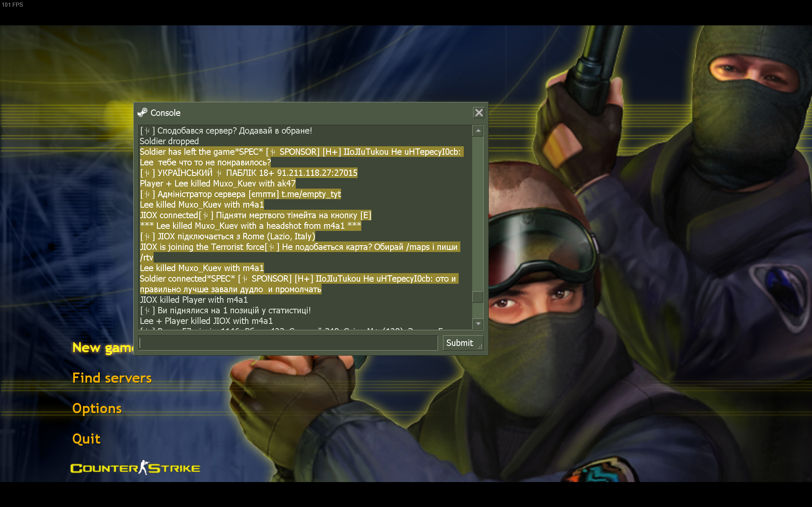Image resolution: width=812 pixels, height=507 pixels.
Task: Click 'Lee + Player killed JIOX with m4a1'
Action: click(x=206, y=321)
